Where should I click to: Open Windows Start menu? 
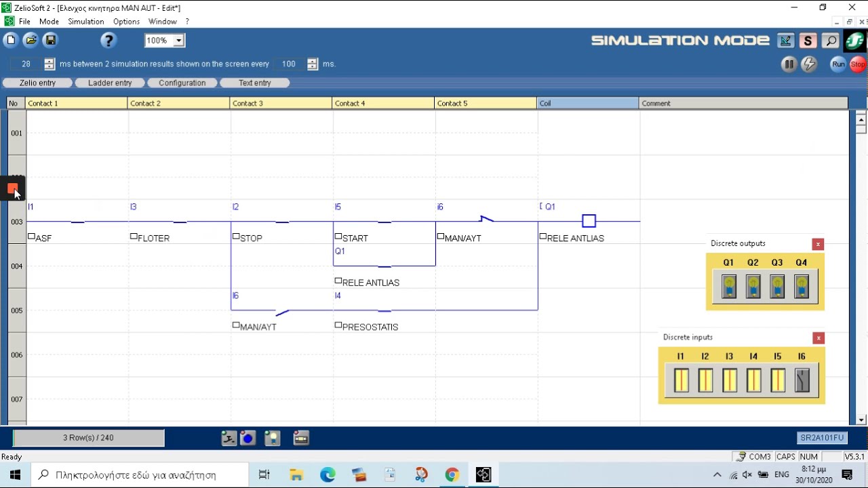click(15, 474)
